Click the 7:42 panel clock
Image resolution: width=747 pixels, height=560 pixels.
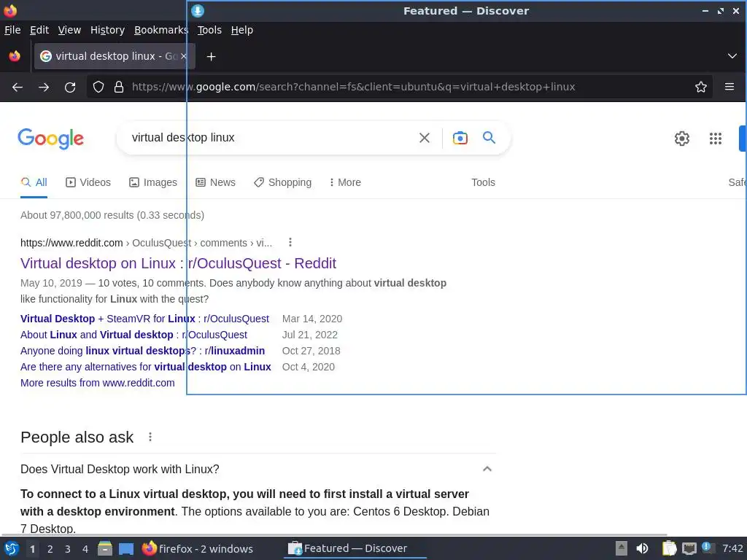click(732, 548)
